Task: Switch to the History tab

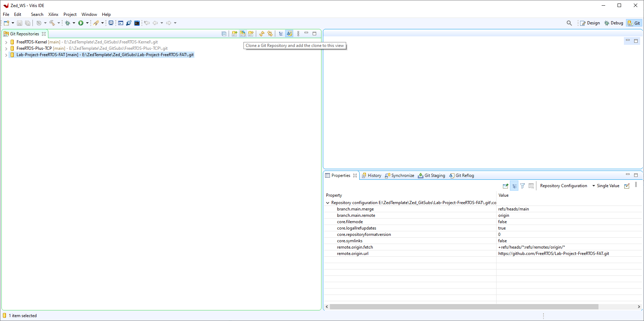Action: click(372, 176)
